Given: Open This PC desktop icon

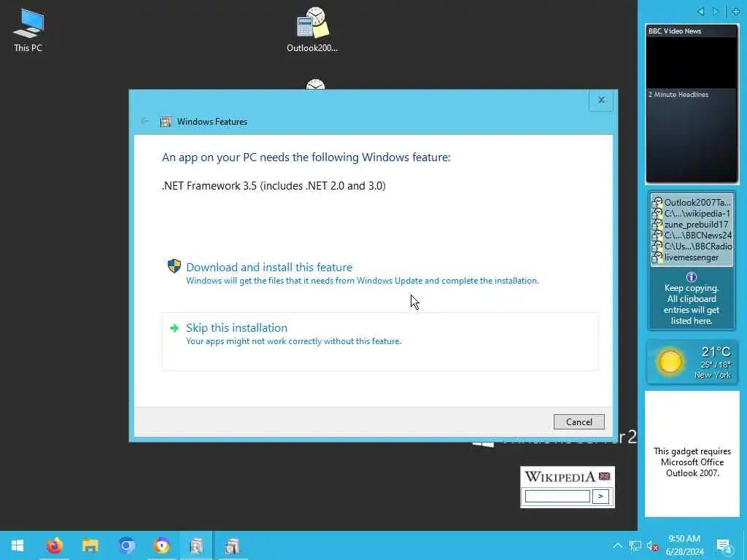Looking at the screenshot, I should tap(28, 29).
